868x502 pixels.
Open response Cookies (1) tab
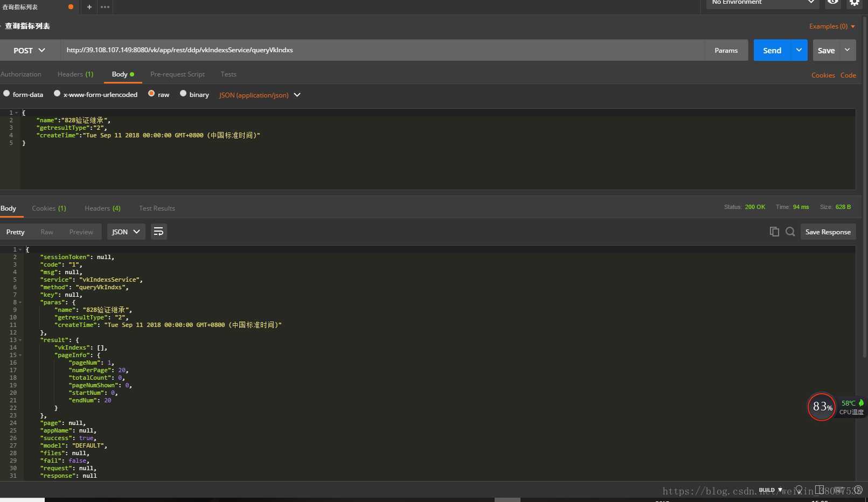(49, 208)
